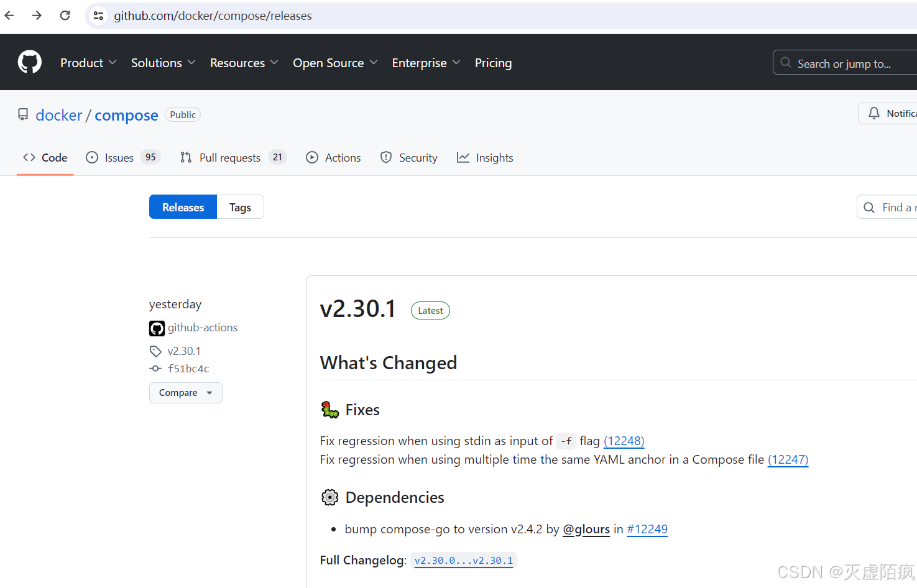
Task: Click the commit icon beside f51bc4c
Action: (x=155, y=369)
